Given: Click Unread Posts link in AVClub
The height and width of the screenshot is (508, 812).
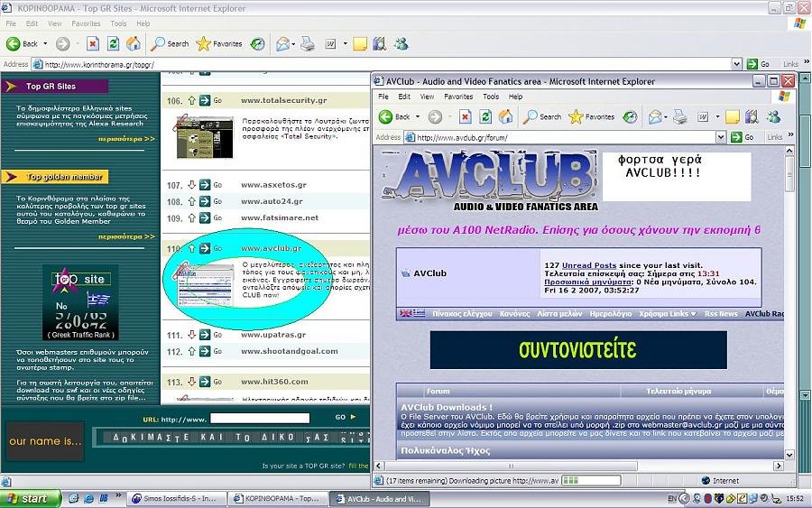Looking at the screenshot, I should point(589,265).
